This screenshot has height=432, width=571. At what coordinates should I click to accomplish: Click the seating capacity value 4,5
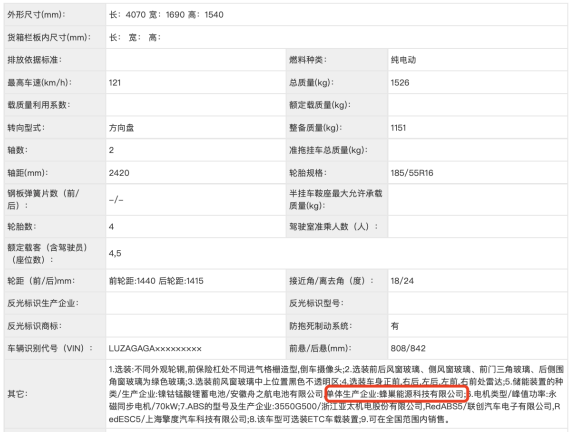click(115, 254)
